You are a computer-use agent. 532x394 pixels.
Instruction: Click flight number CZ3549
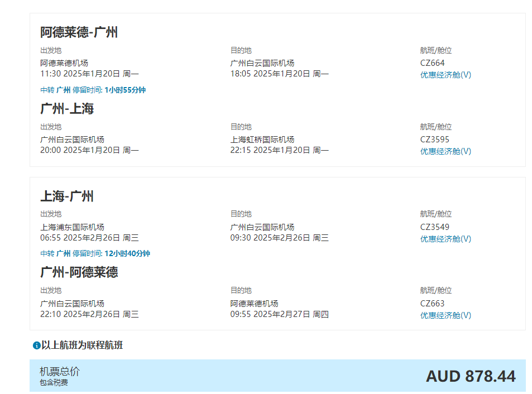tap(434, 227)
